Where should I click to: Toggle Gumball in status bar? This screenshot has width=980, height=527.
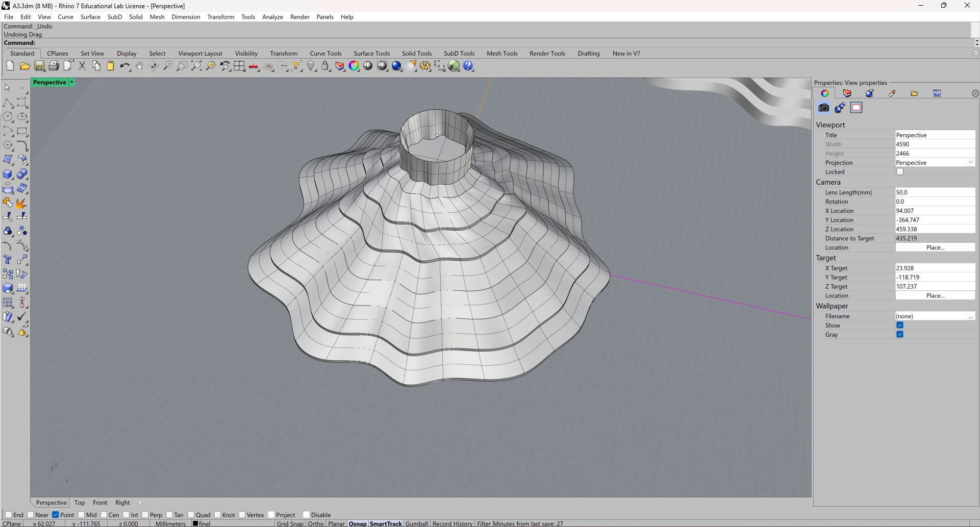[x=417, y=523]
